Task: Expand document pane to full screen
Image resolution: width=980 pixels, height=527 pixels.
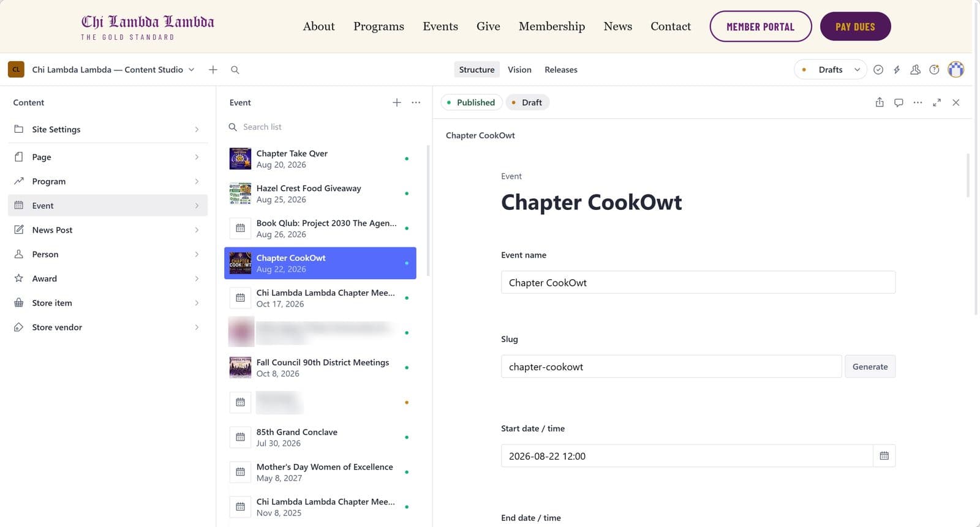Action: point(937,102)
